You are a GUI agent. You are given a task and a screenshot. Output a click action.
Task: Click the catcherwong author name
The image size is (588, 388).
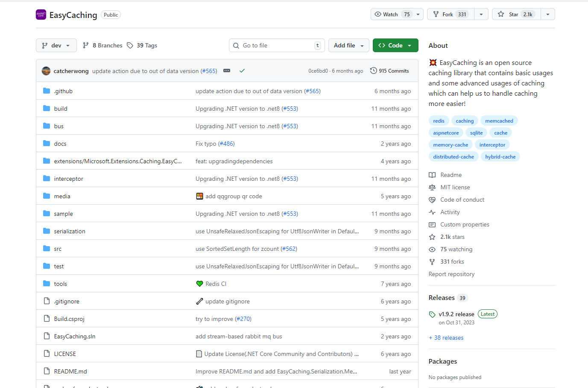point(71,71)
